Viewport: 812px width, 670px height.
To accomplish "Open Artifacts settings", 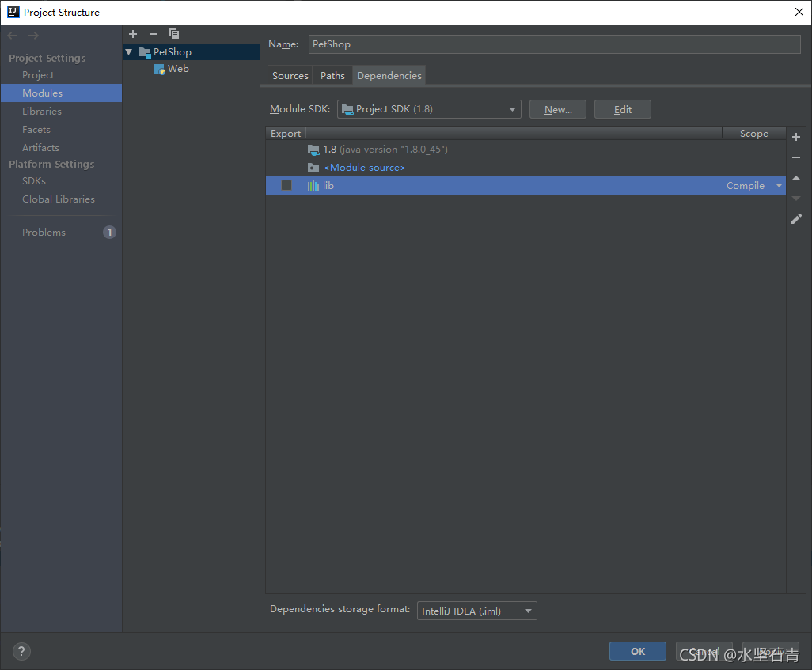I will point(40,148).
